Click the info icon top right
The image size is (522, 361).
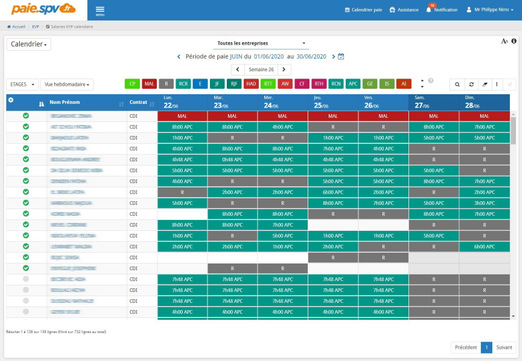(x=514, y=41)
